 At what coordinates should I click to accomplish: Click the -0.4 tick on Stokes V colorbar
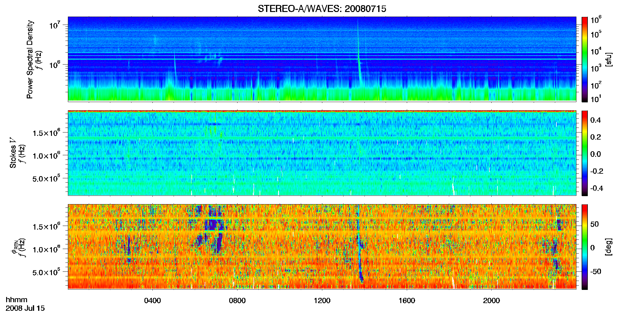tap(597, 188)
